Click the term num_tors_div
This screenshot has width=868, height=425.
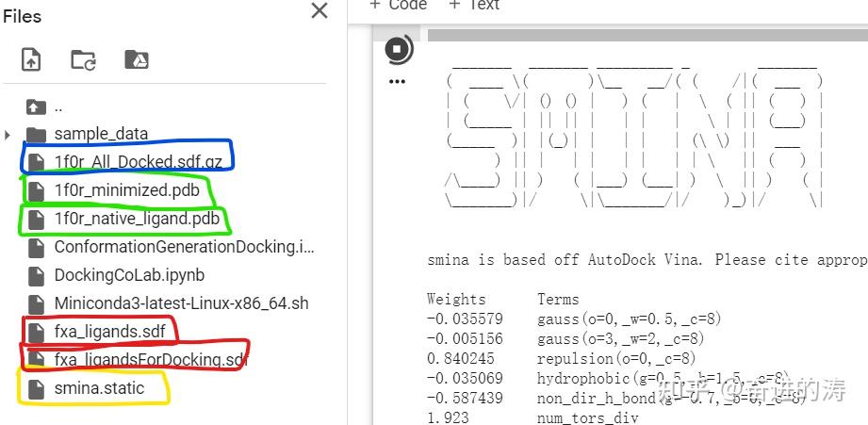click(x=587, y=417)
